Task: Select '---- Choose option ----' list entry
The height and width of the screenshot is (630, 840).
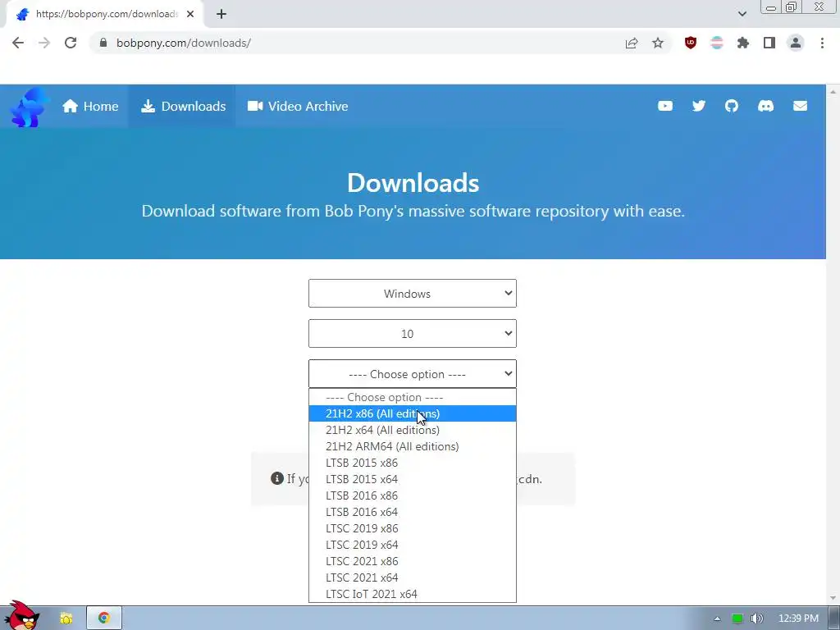Action: click(x=413, y=398)
